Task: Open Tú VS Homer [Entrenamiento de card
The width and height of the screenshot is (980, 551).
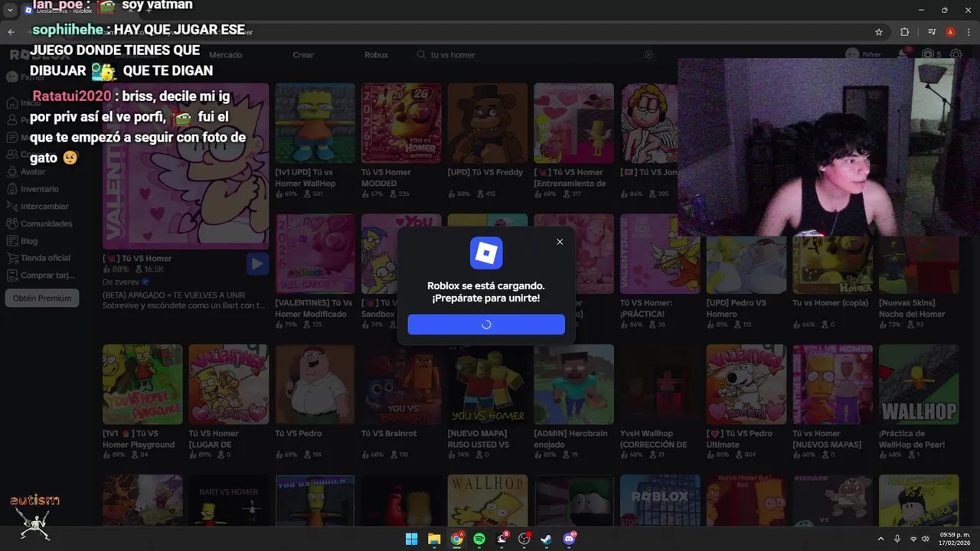Action: point(573,141)
